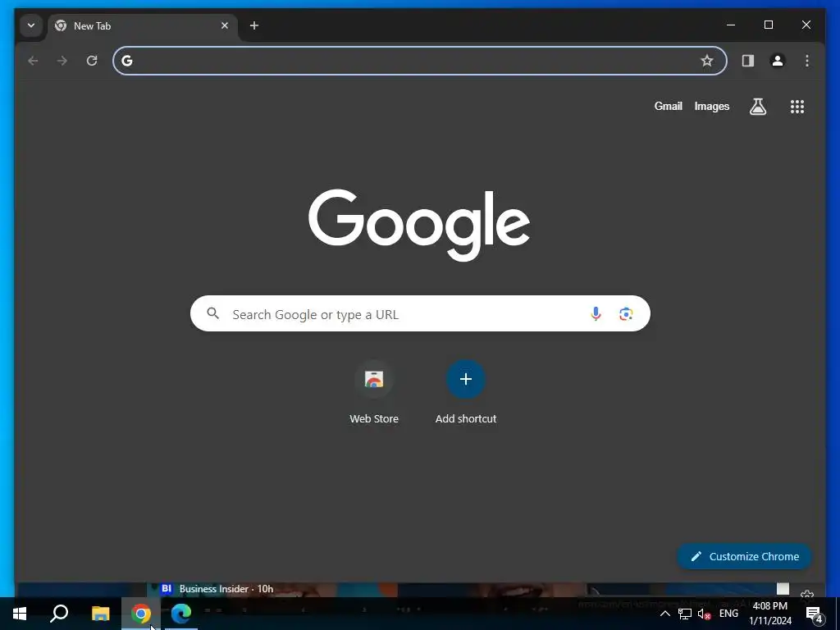Close the New Tab tab
840x630 pixels.
click(x=225, y=25)
